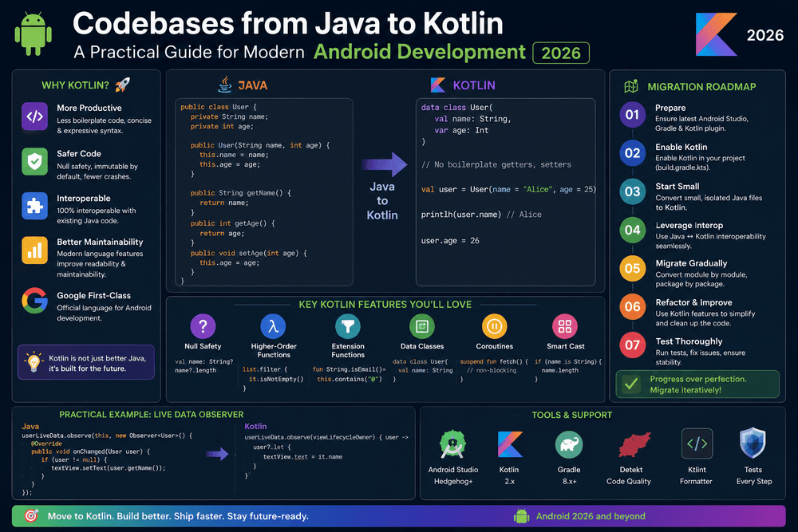Click the "Android Development" green title text
Viewport: 798px width, 532px height.
[x=420, y=52]
